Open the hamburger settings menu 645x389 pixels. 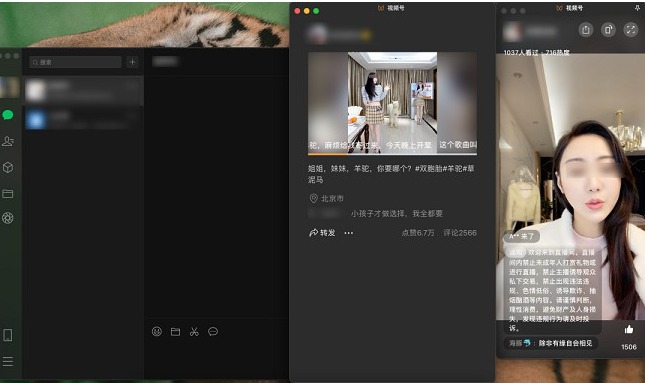(x=8, y=361)
